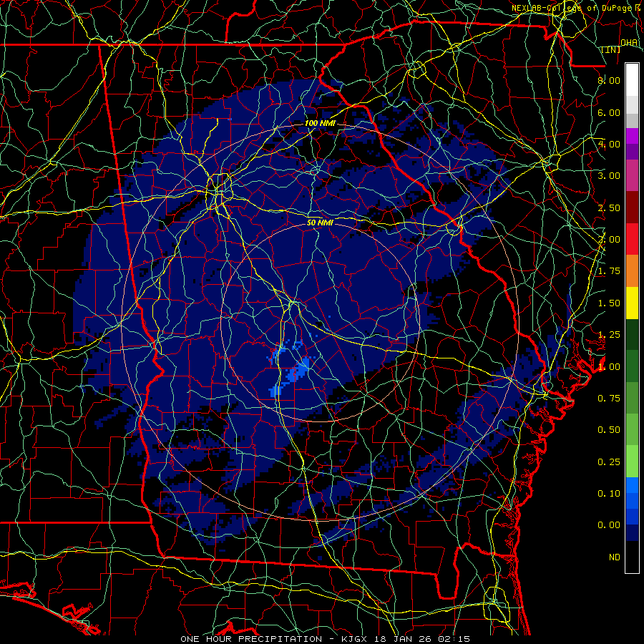
Task: Pick the orange swatch beside 1.75
Action: [x=632, y=271]
